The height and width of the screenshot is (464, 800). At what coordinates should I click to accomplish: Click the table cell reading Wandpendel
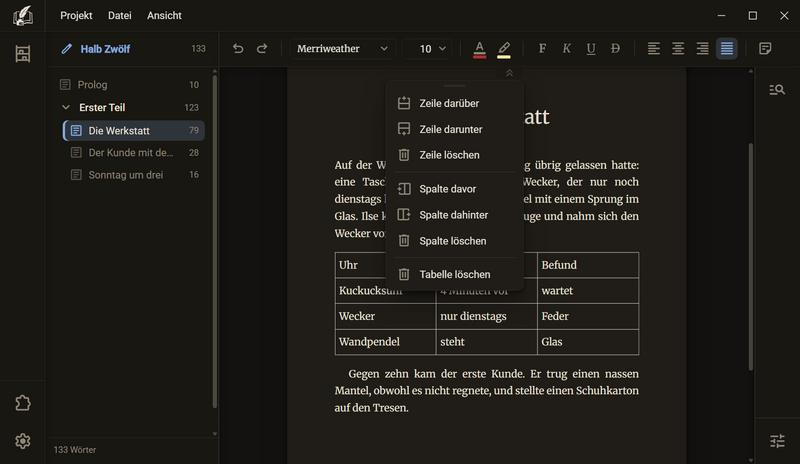tap(385, 342)
